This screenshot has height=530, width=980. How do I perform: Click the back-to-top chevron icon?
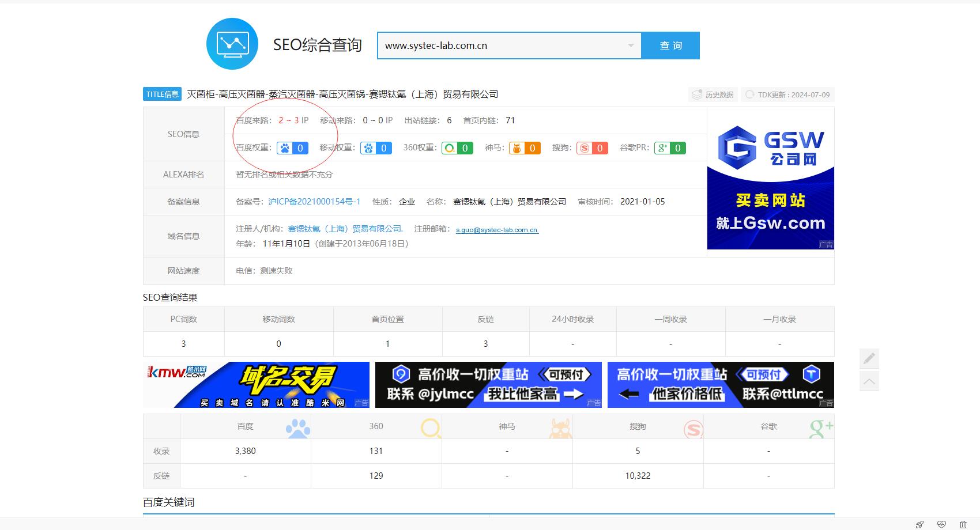[x=869, y=381]
